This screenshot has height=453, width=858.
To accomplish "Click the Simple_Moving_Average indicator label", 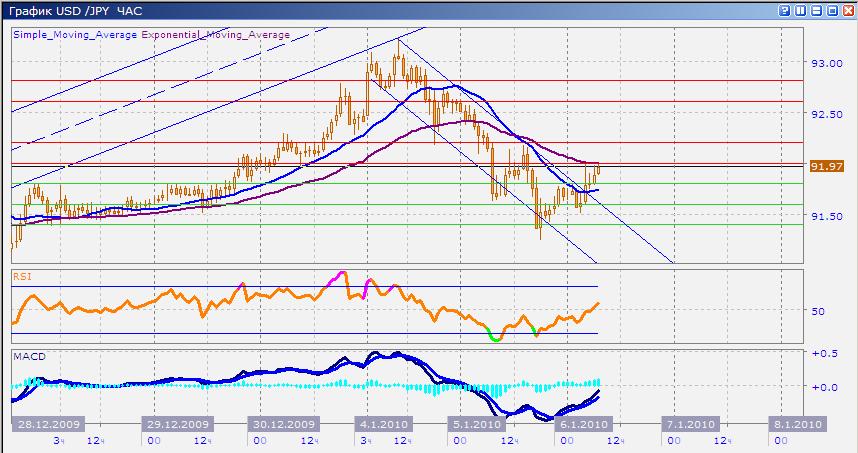I will tap(75, 34).
